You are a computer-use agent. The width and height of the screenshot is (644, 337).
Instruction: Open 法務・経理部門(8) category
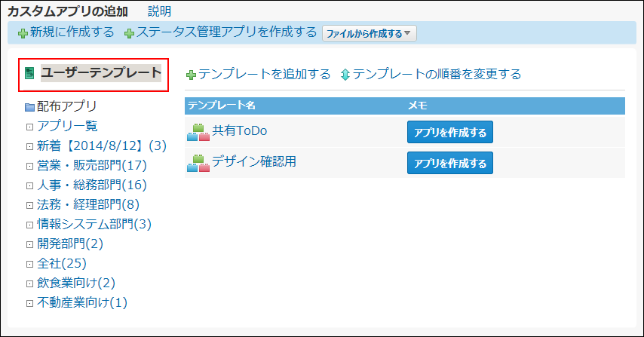click(x=88, y=204)
